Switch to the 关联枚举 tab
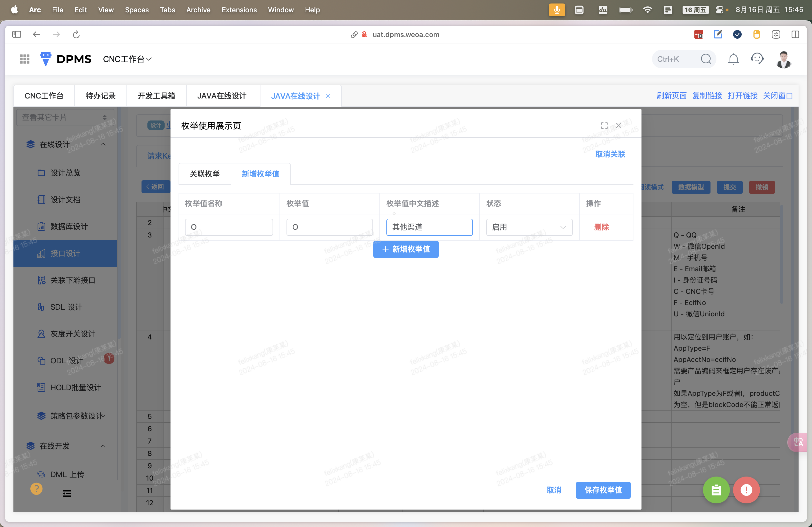Viewport: 812px width, 527px height. (205, 174)
